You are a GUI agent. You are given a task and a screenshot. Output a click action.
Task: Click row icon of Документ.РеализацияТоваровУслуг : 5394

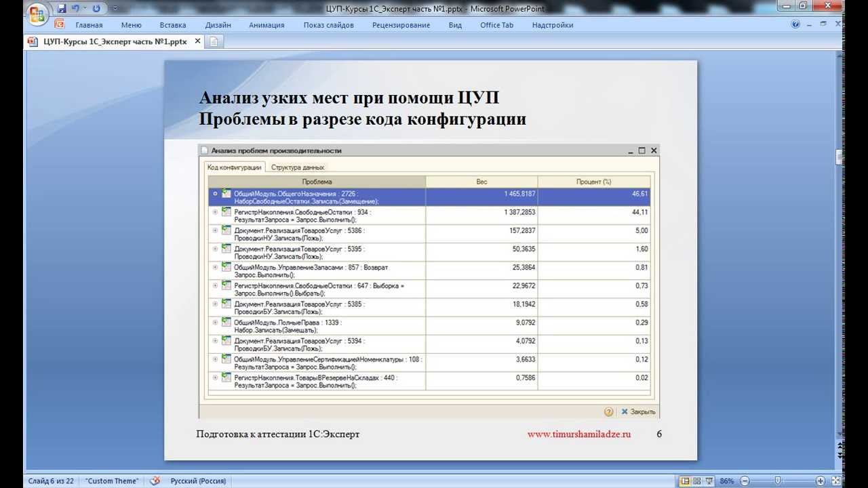tap(226, 340)
